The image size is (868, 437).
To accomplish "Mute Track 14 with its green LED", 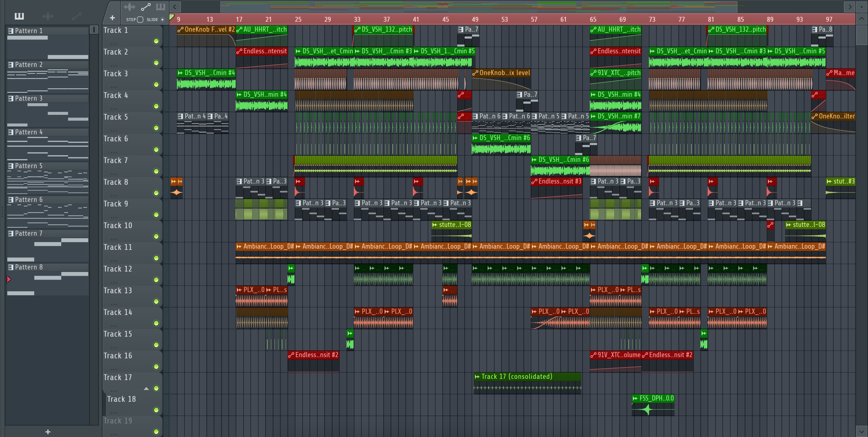I will pyautogui.click(x=156, y=323).
